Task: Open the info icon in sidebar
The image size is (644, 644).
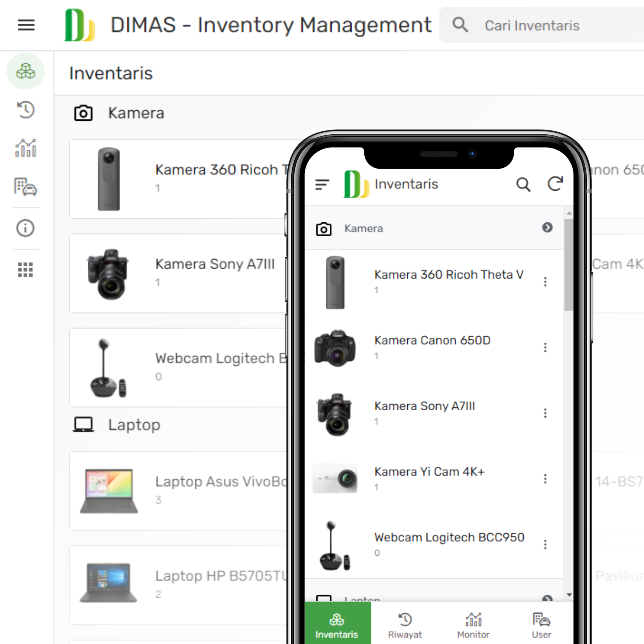Action: point(26,228)
